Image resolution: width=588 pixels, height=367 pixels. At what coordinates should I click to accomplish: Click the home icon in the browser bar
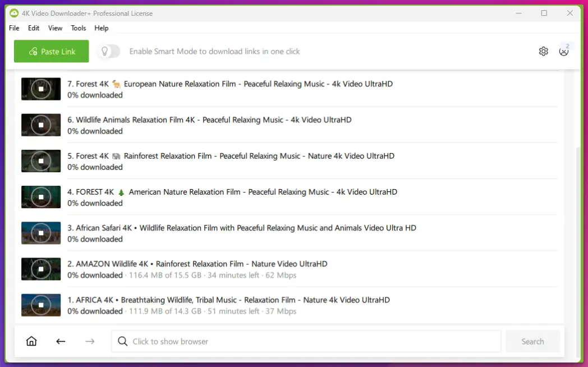[31, 341]
